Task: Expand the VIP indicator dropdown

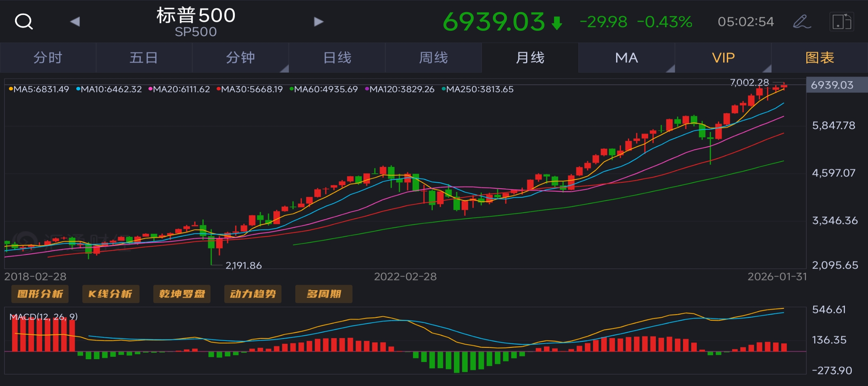Action: (723, 58)
